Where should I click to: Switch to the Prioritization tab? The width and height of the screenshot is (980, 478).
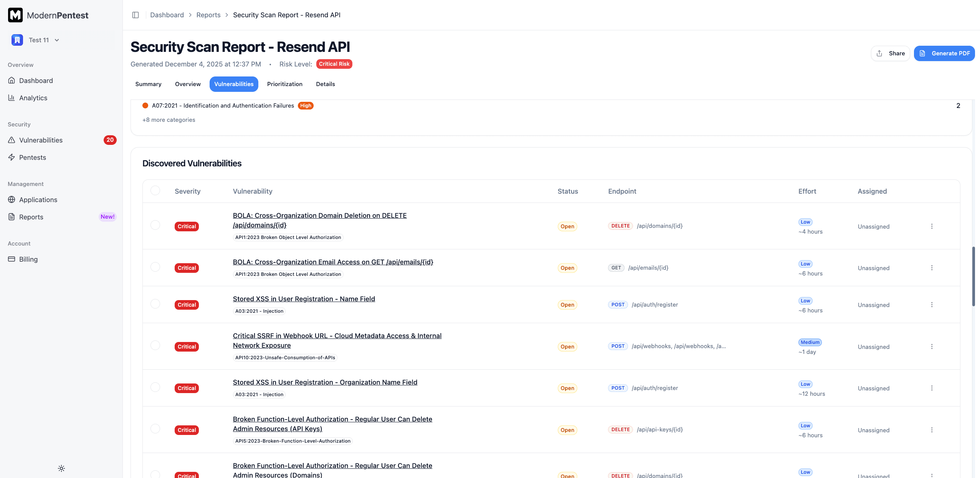[284, 84]
